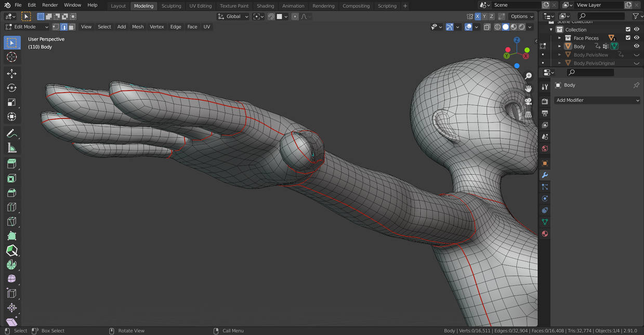Hide the Collection with its eye icon
This screenshot has width=644, height=335.
[x=636, y=30]
